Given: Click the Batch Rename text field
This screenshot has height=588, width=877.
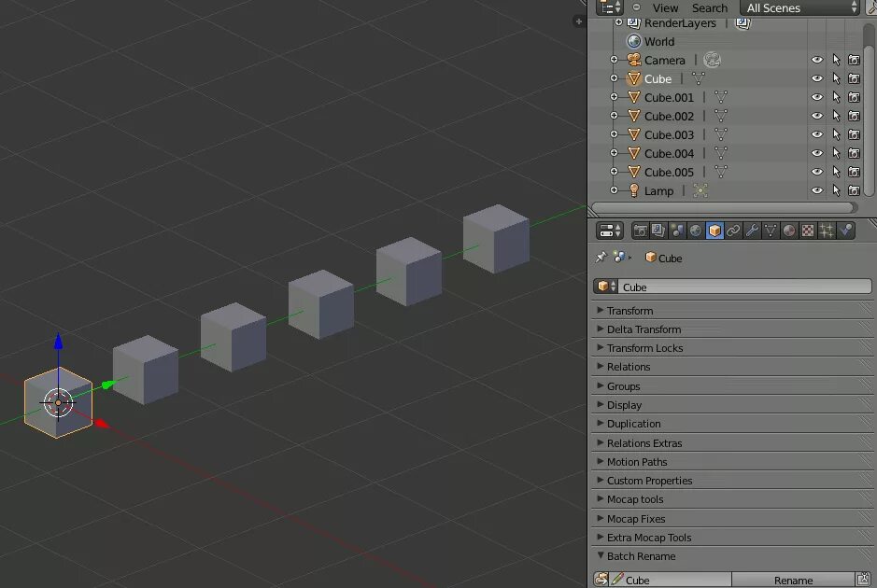Looking at the screenshot, I should (671, 581).
